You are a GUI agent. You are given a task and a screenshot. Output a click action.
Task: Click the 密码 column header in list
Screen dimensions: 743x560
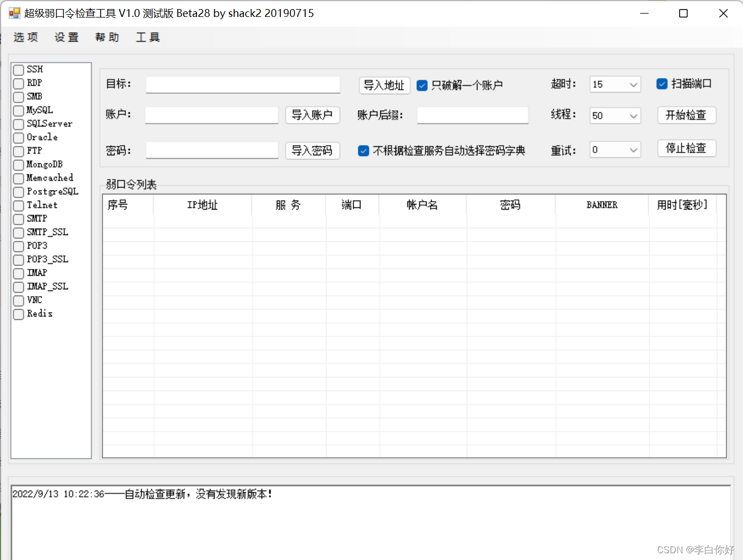pos(511,205)
